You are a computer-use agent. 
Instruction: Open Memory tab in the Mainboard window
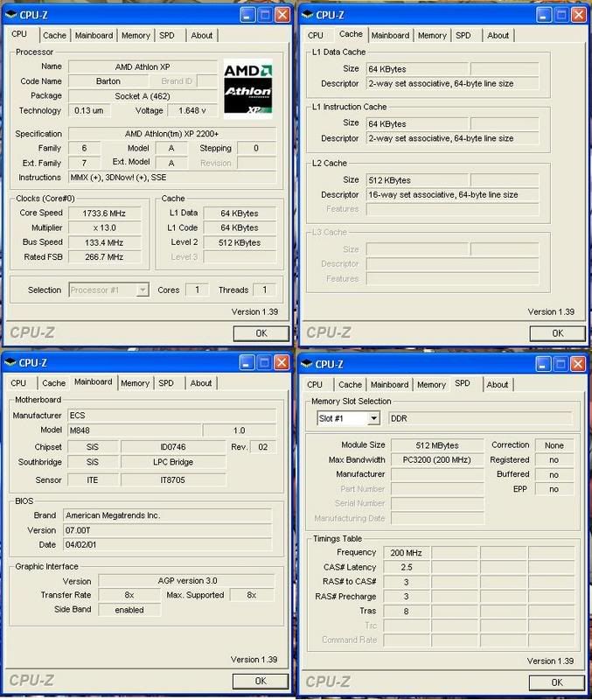pyautogui.click(x=135, y=383)
